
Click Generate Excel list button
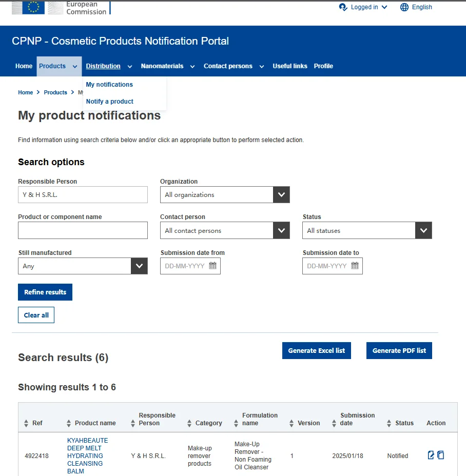[x=316, y=351]
